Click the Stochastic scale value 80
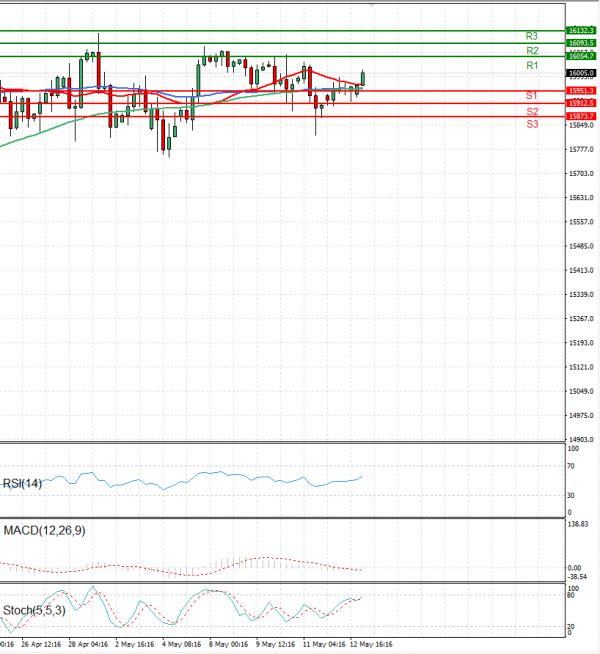This screenshot has width=600, height=654. (x=571, y=595)
